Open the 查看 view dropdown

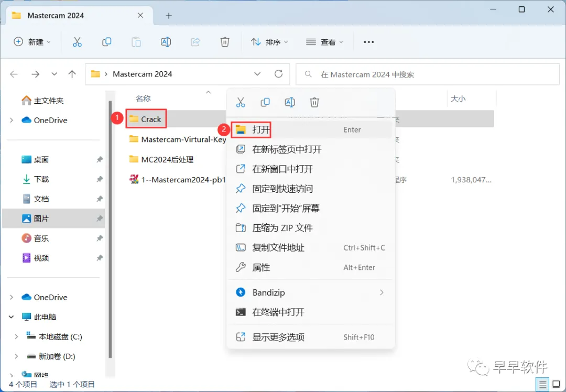click(x=324, y=42)
